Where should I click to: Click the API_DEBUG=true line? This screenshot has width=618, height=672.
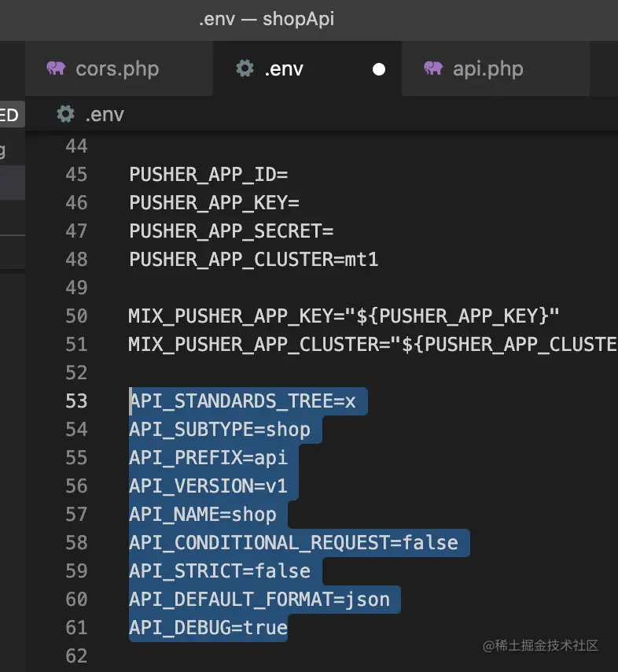(208, 628)
